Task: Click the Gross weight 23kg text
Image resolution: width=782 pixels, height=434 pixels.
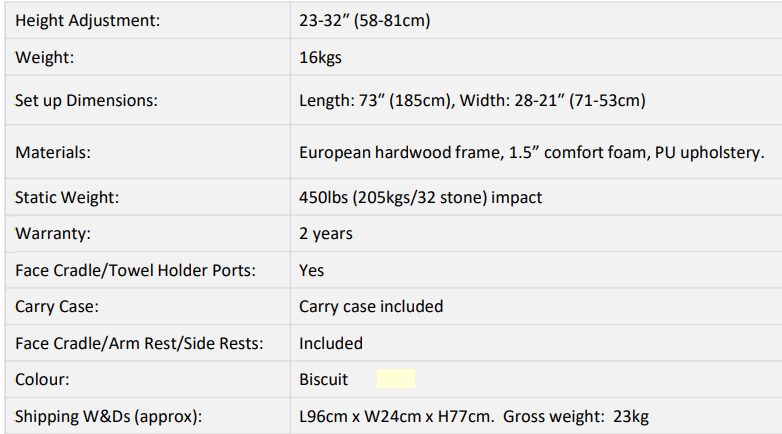Action: pos(576,416)
